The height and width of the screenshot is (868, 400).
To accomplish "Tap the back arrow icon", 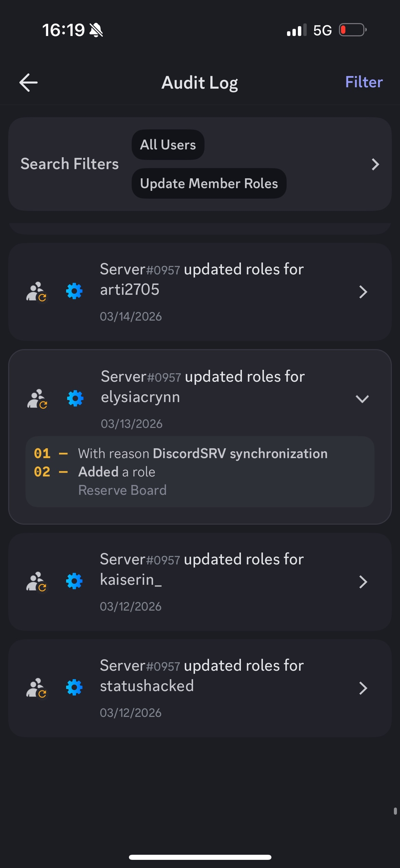I will click(x=28, y=83).
